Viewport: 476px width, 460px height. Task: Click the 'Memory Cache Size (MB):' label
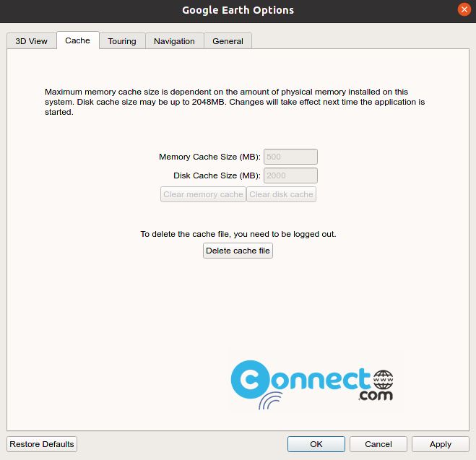[x=209, y=157]
